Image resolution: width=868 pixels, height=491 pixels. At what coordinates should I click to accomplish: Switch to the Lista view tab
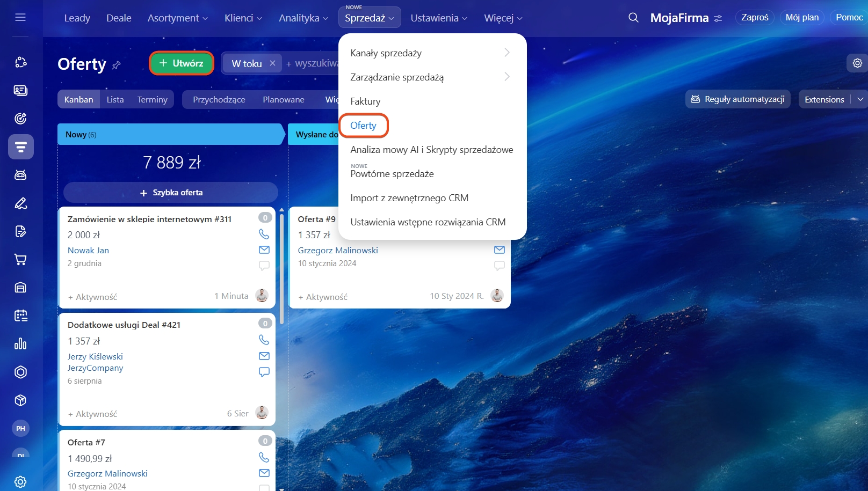pos(115,99)
